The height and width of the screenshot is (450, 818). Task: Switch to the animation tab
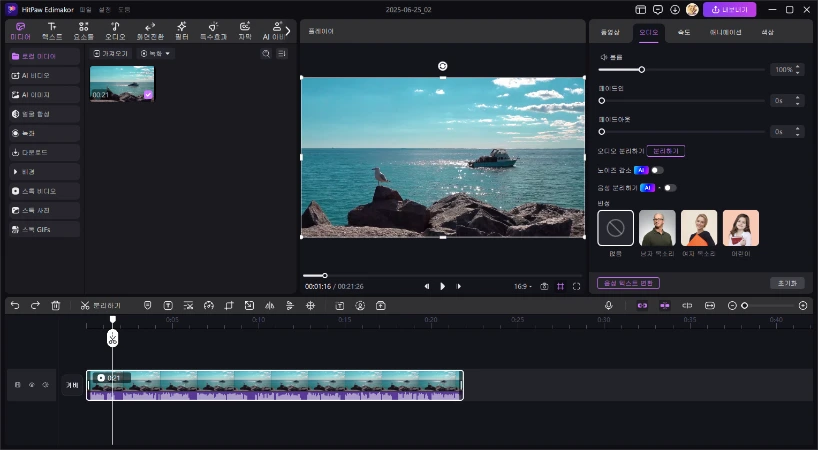coord(725,32)
